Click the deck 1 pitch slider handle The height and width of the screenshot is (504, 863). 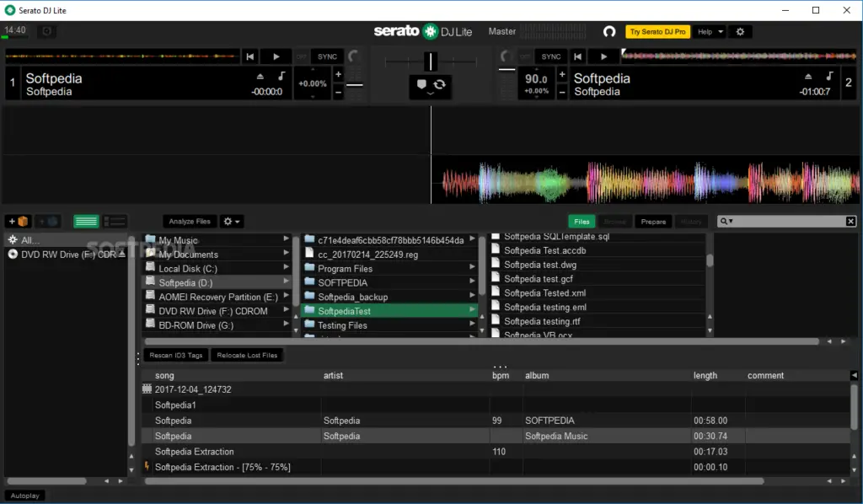[355, 85]
